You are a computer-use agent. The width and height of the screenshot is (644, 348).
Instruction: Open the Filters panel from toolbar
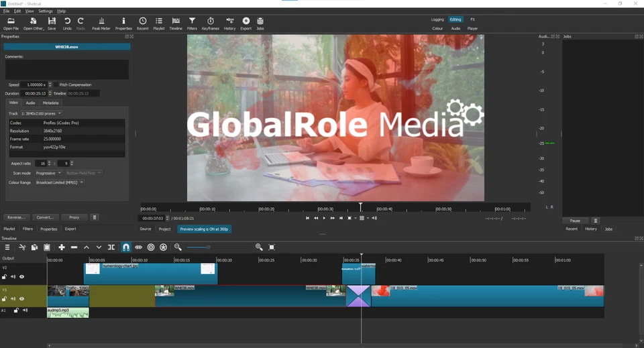coord(192,23)
